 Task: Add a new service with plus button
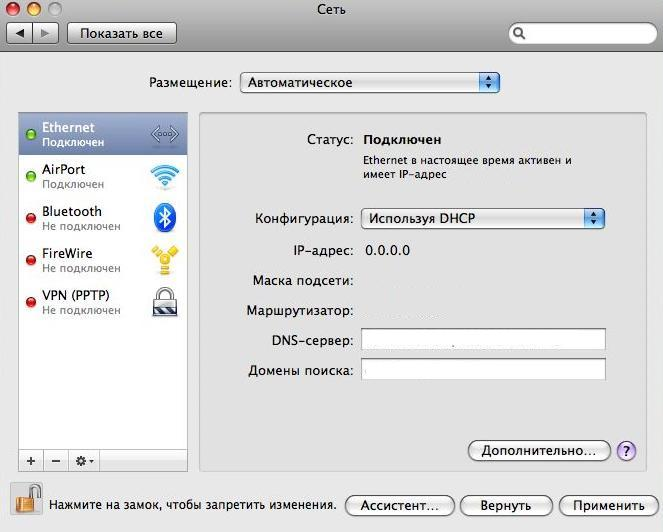[31, 461]
